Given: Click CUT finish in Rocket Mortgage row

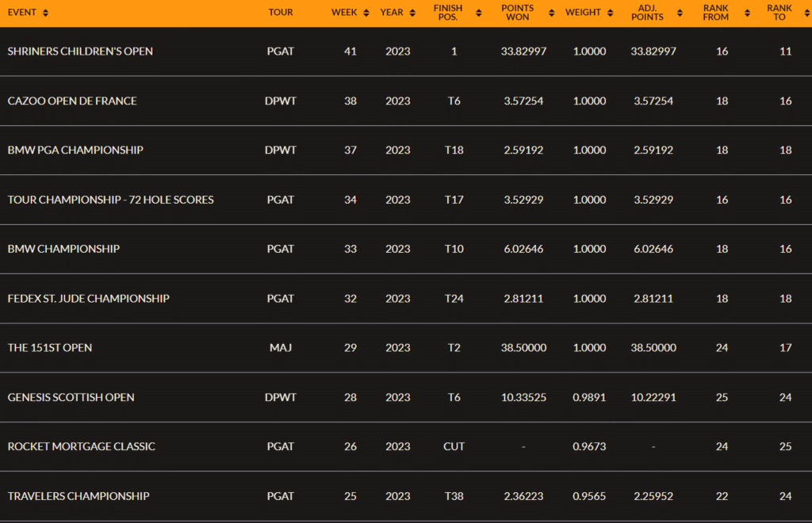Looking at the screenshot, I should coord(454,446).
